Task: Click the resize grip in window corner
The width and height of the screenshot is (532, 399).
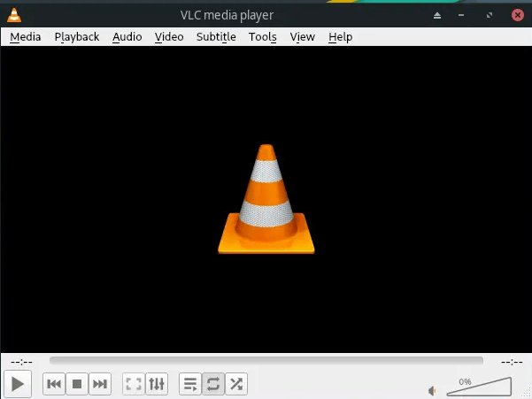Action: pyautogui.click(x=527, y=393)
